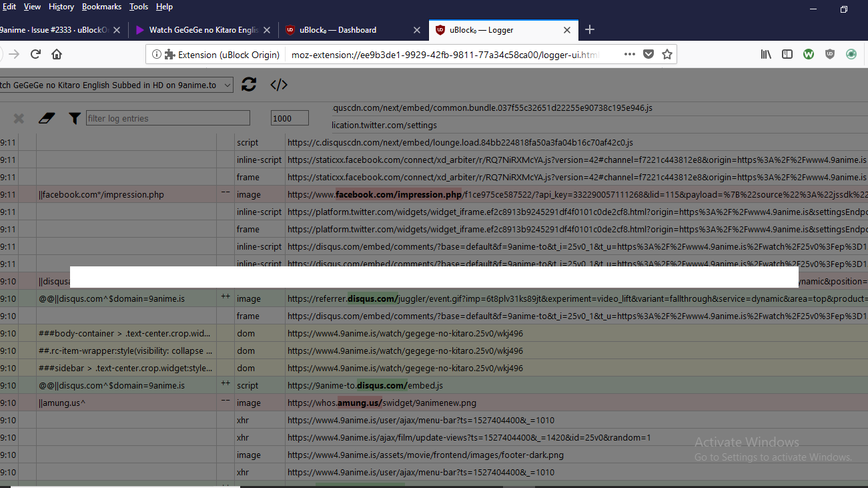868x488 pixels.
Task: Click the rightmost green circular extension icon
Action: 851,54
